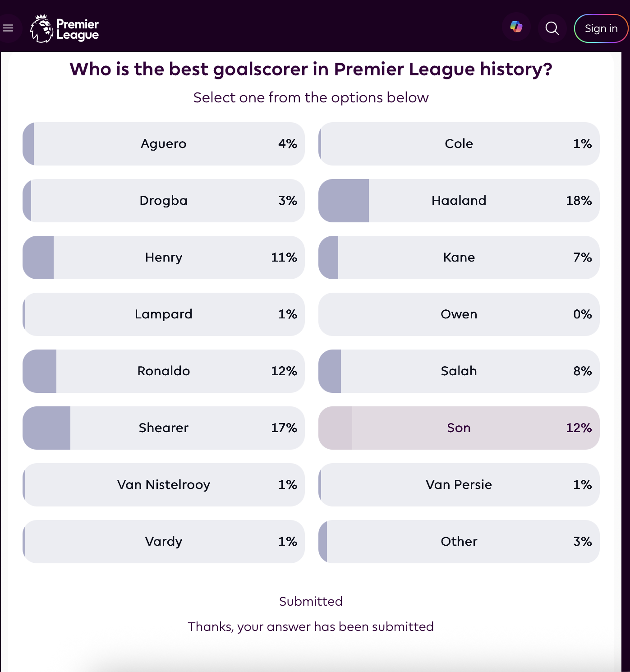630x672 pixels.
Task: Choose Haaland as best goalscorer
Action: coord(459,201)
